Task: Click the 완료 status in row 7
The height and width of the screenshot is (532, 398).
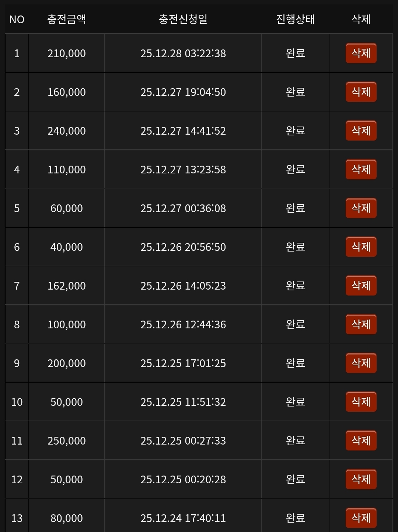Action: point(296,286)
